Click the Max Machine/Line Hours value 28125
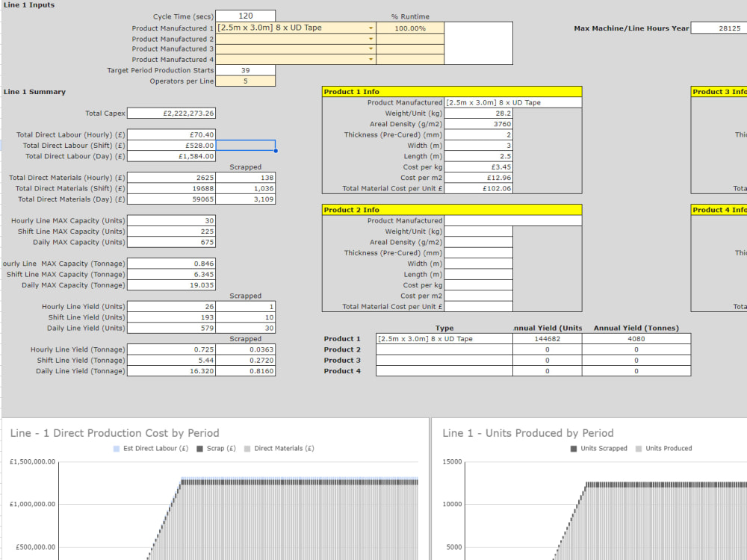The width and height of the screenshot is (747, 560). click(x=719, y=28)
